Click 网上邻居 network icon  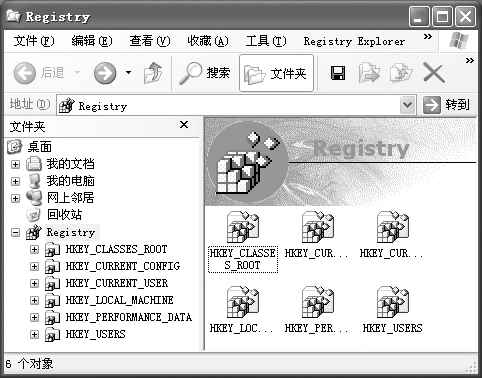pyautogui.click(x=34, y=198)
